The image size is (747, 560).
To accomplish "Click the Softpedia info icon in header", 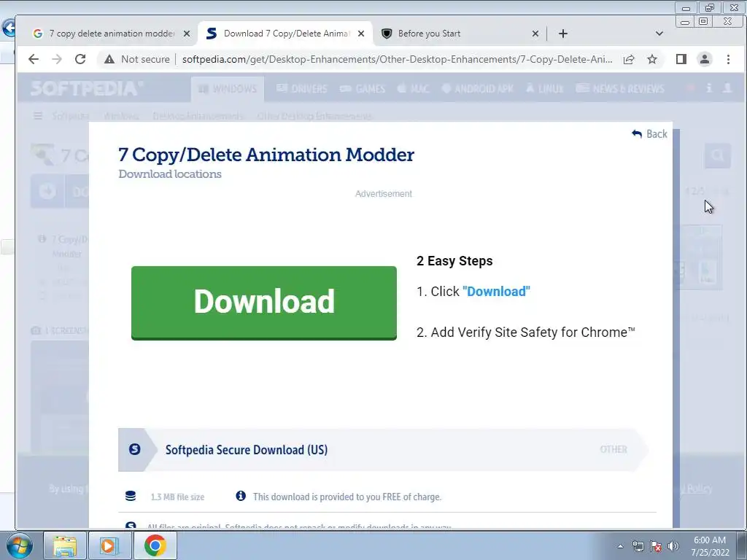I will 709,88.
